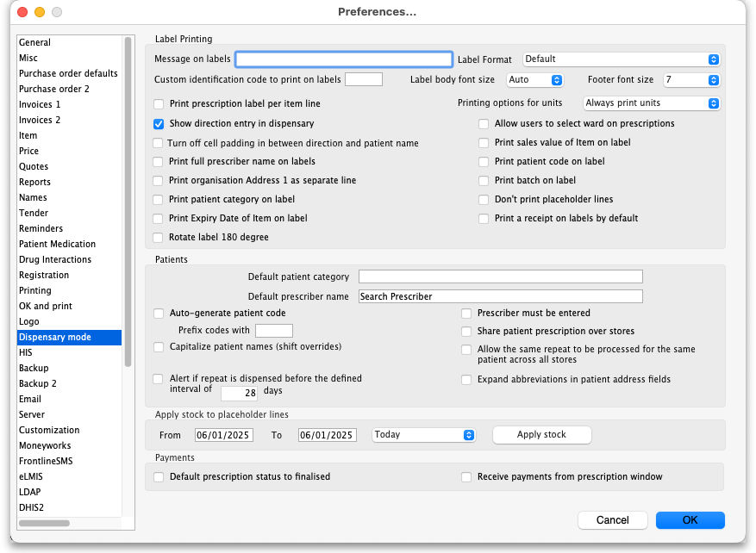756x553 pixels.
Task: Click the Message on labels field
Action: [x=344, y=59]
